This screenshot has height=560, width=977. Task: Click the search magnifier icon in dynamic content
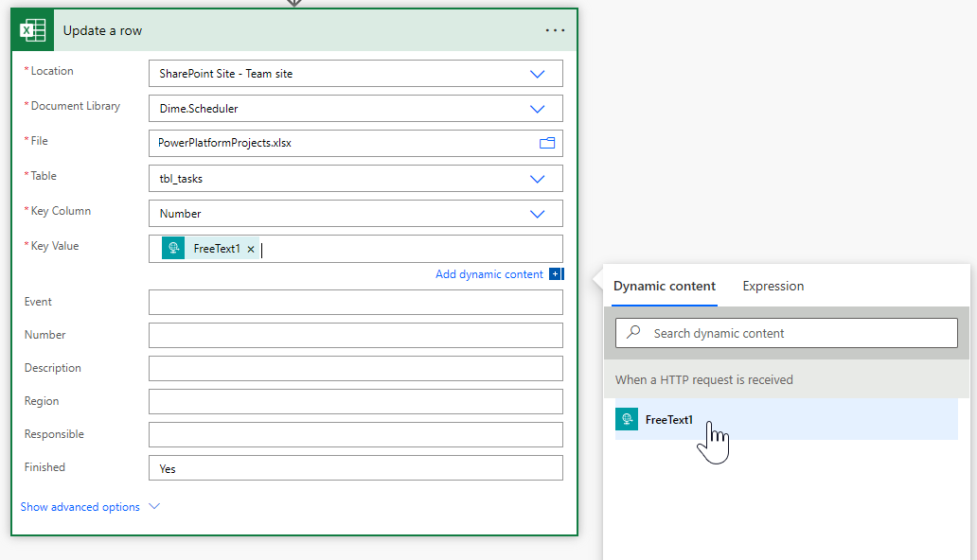click(633, 333)
